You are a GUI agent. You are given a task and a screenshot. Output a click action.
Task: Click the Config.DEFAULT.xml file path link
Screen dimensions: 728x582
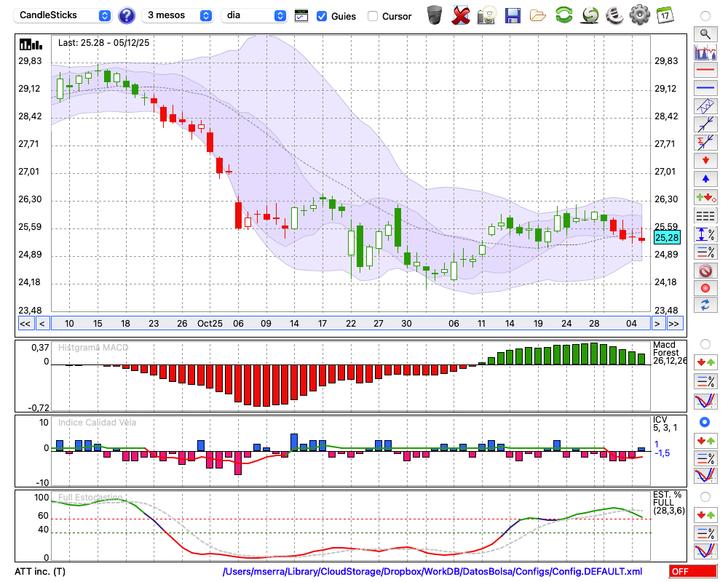[x=432, y=572]
